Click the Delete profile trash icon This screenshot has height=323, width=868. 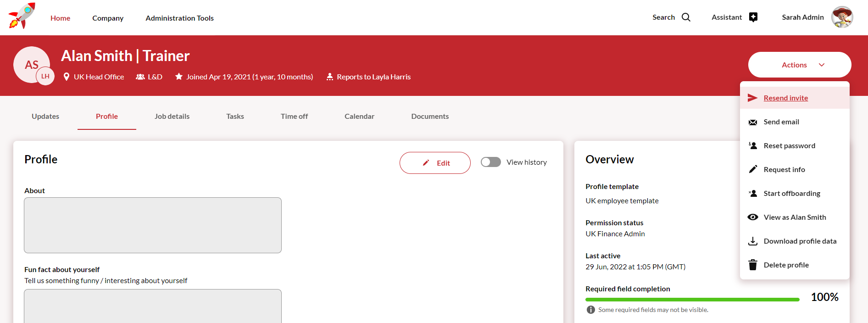753,265
